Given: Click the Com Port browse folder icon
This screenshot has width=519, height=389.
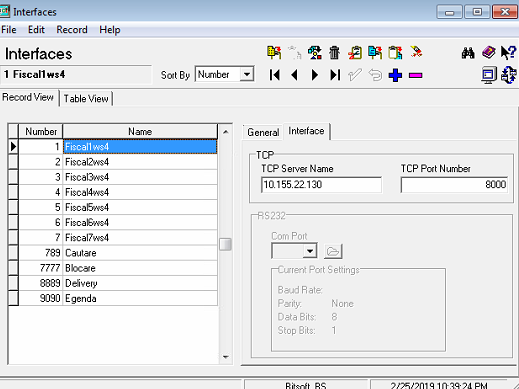Looking at the screenshot, I should pos(333,251).
